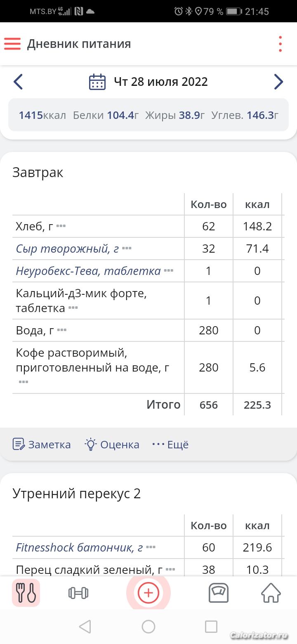The image size is (297, 644).
Task: Open the weight scale icon
Action: tap(219, 593)
